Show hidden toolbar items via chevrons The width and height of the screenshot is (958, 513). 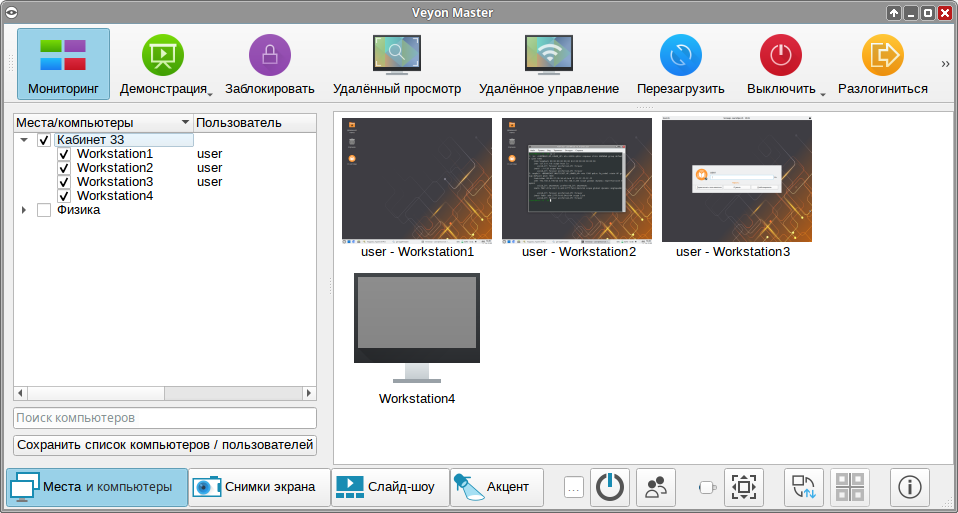click(946, 64)
